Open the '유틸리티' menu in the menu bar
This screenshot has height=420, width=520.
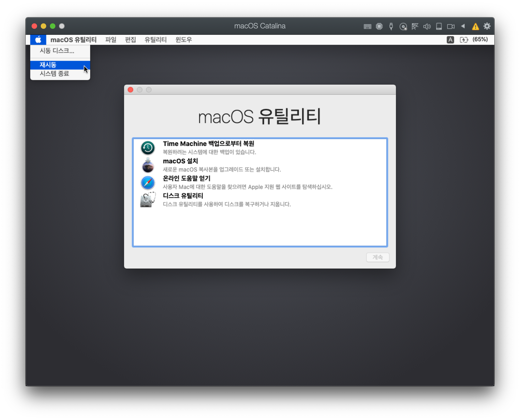[155, 40]
